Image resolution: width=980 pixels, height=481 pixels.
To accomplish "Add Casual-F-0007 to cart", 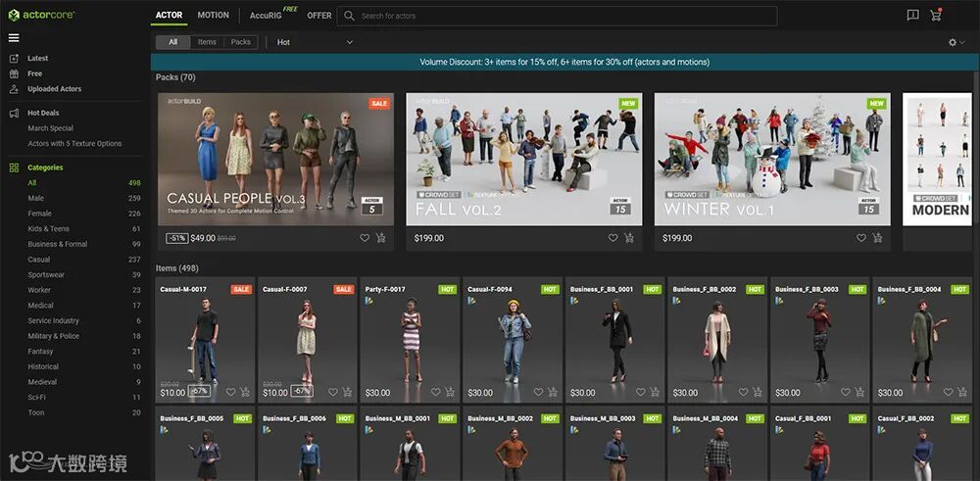I will 348,392.
